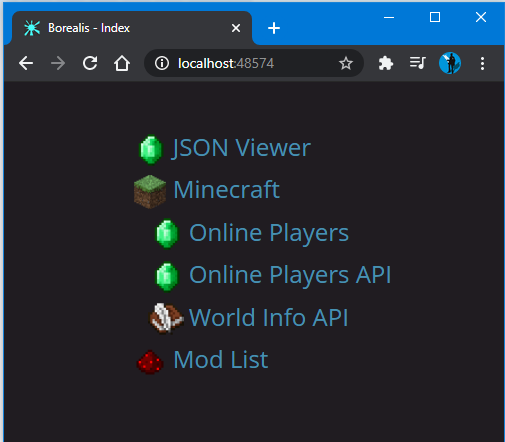Open the Online Players API link
The image size is (505, 442).
(290, 275)
